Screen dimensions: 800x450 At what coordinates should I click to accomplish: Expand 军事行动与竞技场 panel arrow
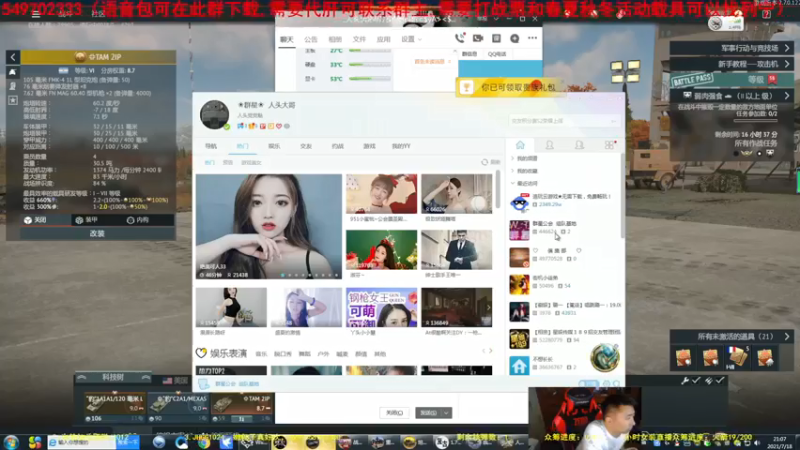point(787,48)
